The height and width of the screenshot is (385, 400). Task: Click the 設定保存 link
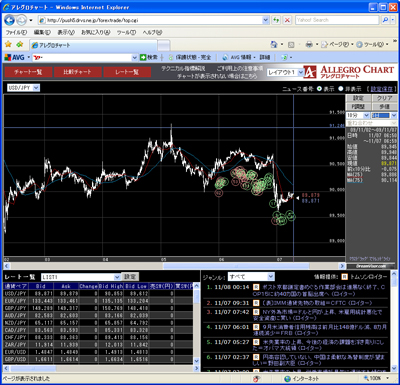click(382, 89)
